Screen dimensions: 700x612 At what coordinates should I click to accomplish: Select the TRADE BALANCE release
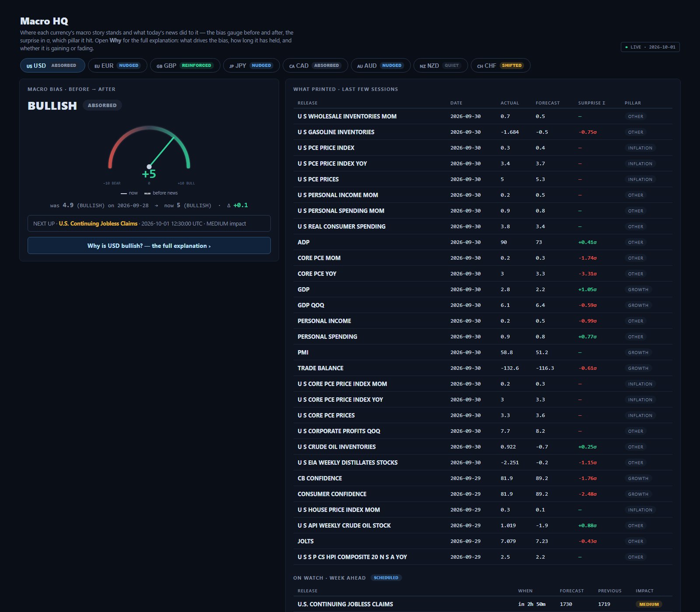coord(483,368)
